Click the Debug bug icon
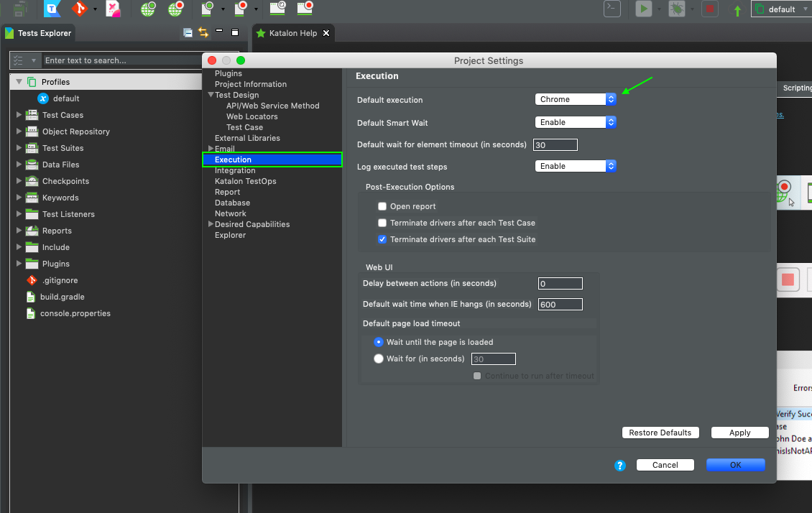Viewport: 812px width, 513px height. coord(677,9)
